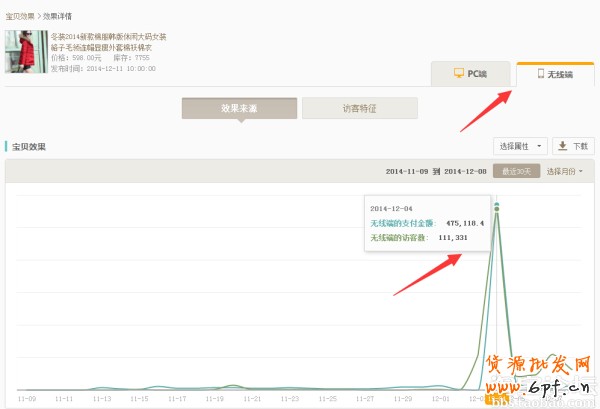Click the product thumbnail image

[x=25, y=51]
